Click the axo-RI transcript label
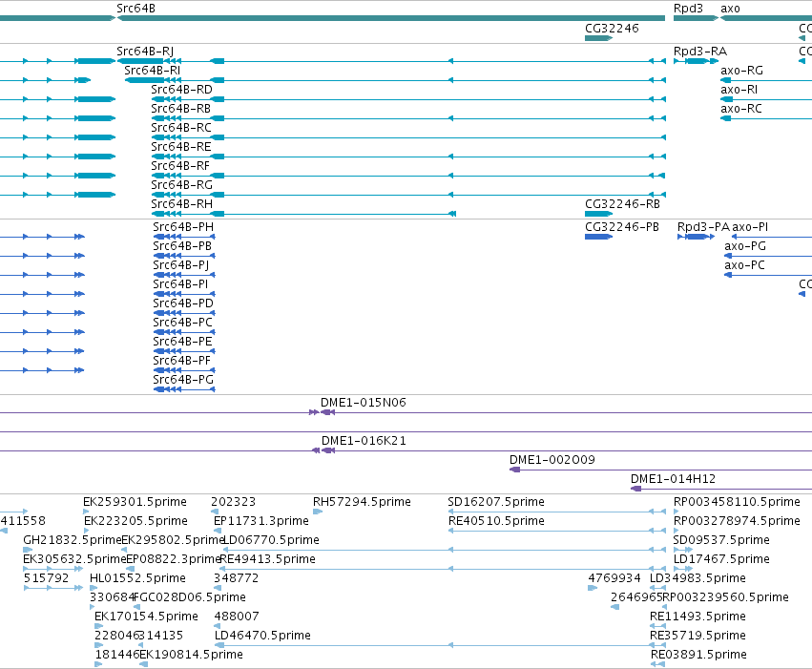The image size is (812, 669). coord(739,90)
